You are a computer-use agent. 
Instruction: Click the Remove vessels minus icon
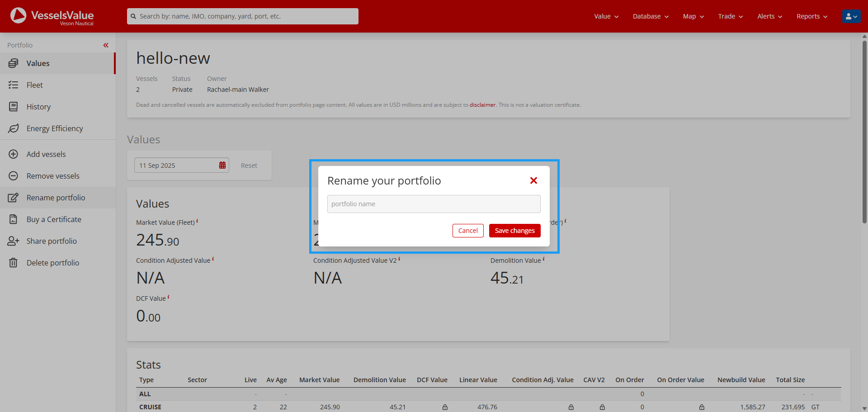click(14, 176)
